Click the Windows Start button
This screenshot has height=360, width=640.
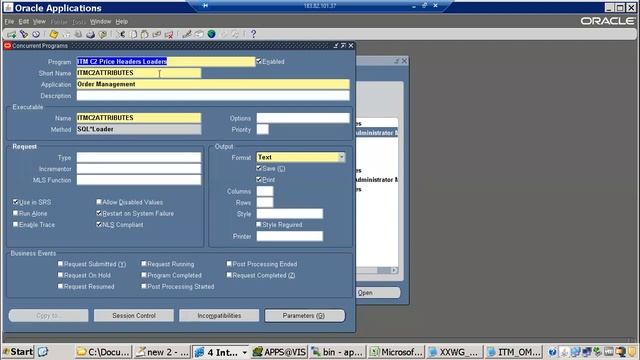coord(18,352)
